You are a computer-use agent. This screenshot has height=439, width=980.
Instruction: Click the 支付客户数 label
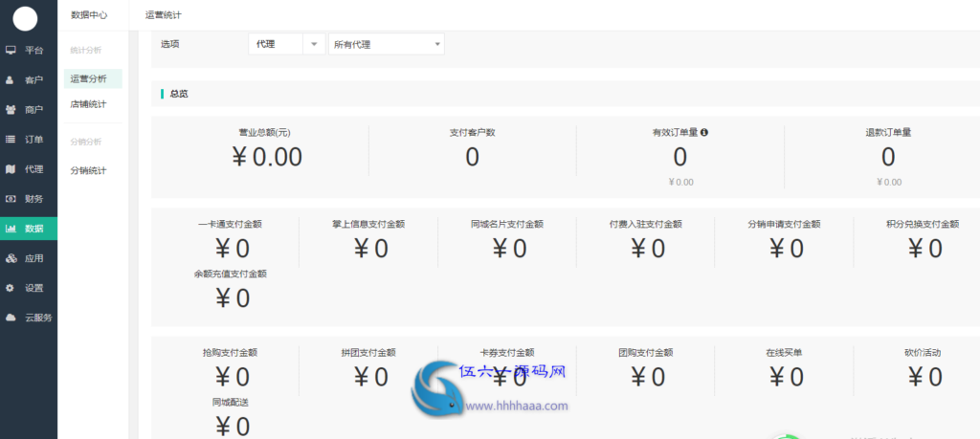[x=473, y=132]
